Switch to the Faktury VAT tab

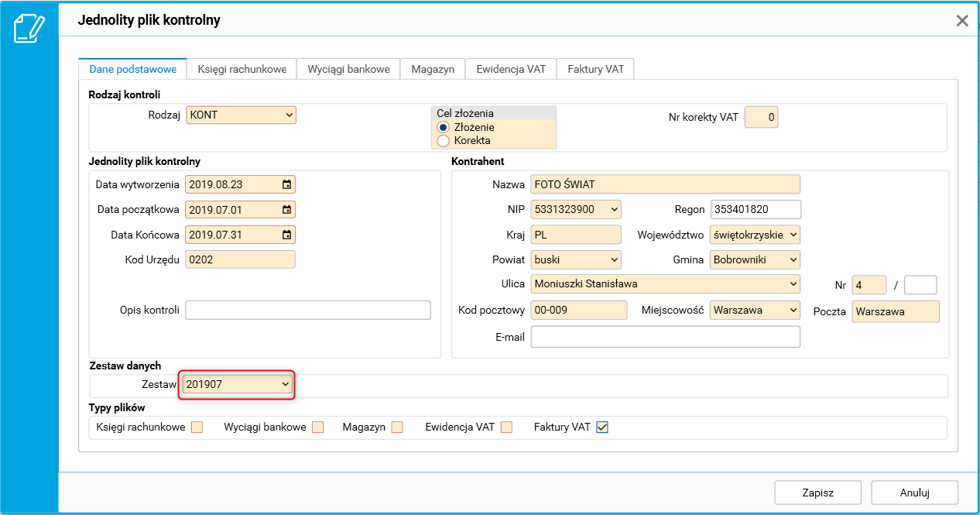[596, 69]
